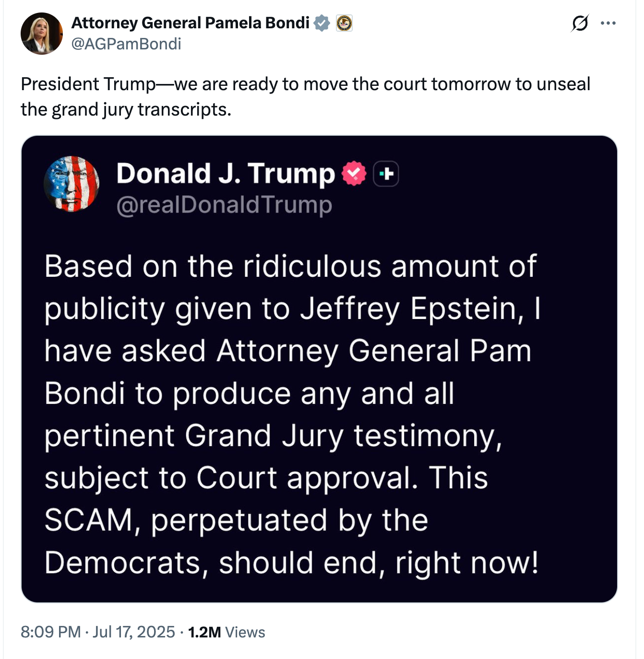This screenshot has height=659, width=644.
Task: Click the phrase Grand Jury testimony in the image
Action: [x=343, y=436]
